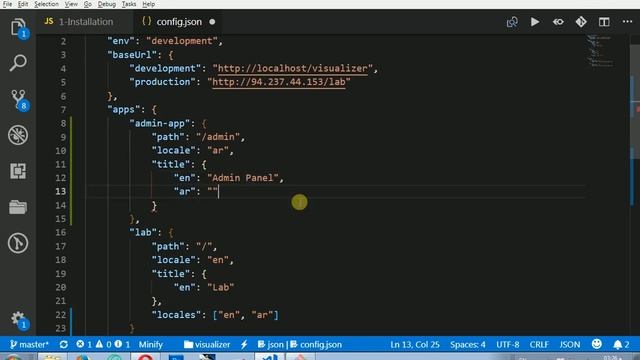Viewport: 640px width, 360px height.
Task: Open the Debug view icon
Action: click(18, 135)
